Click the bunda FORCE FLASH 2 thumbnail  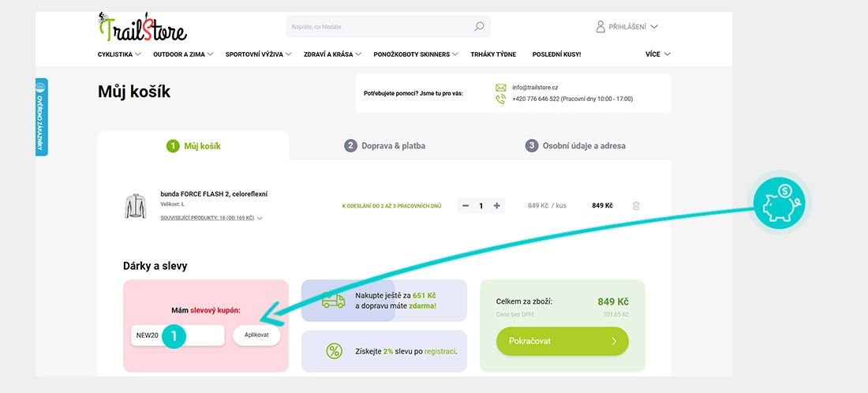135,206
